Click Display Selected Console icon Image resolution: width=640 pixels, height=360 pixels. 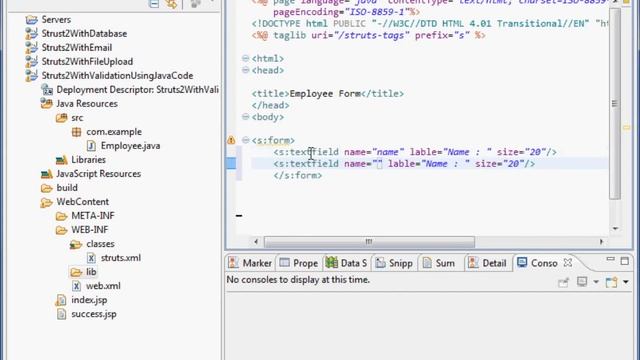[582, 282]
